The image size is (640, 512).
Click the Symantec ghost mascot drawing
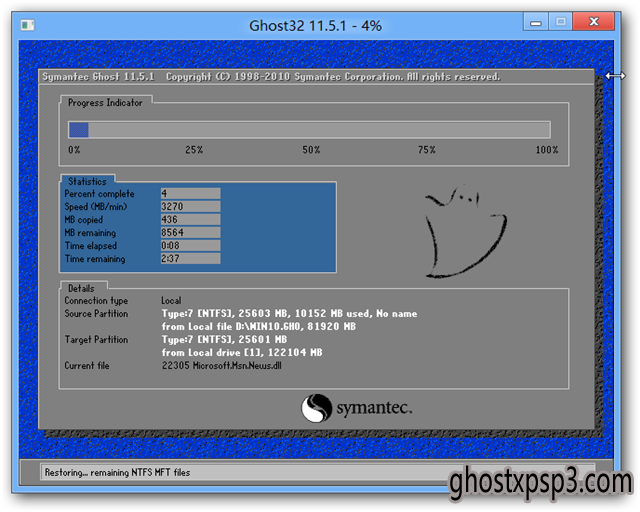click(465, 232)
